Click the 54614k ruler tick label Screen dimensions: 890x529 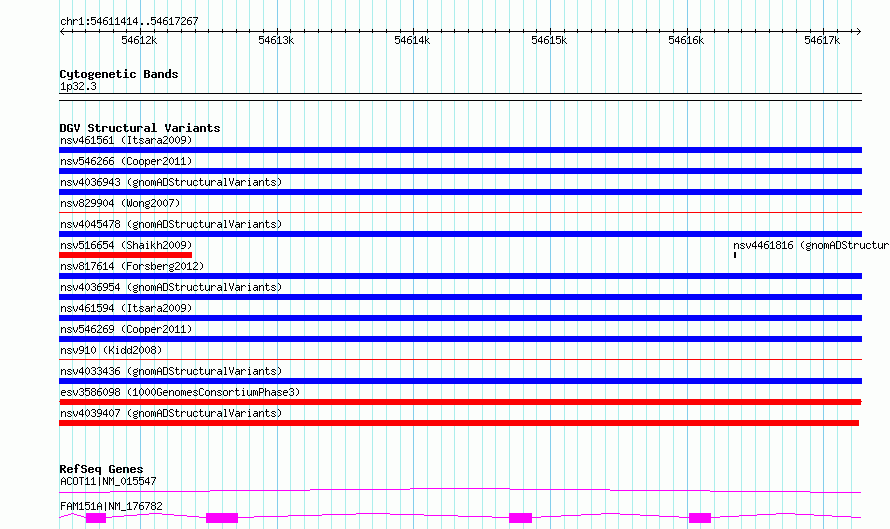pyautogui.click(x=412, y=40)
